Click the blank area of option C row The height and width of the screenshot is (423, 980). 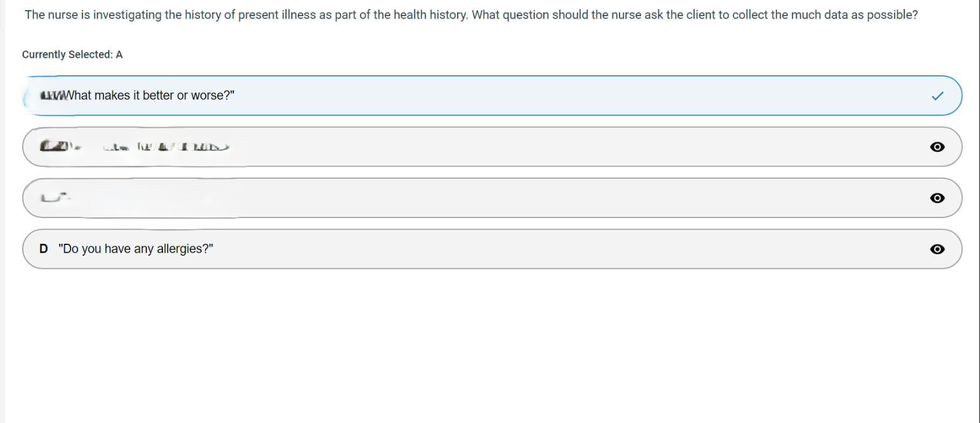point(477,198)
